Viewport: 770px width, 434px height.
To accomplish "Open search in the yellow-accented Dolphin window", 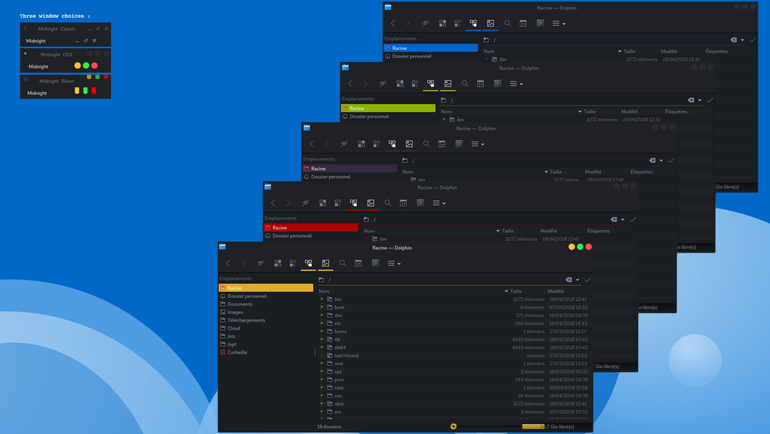I will coord(343,263).
